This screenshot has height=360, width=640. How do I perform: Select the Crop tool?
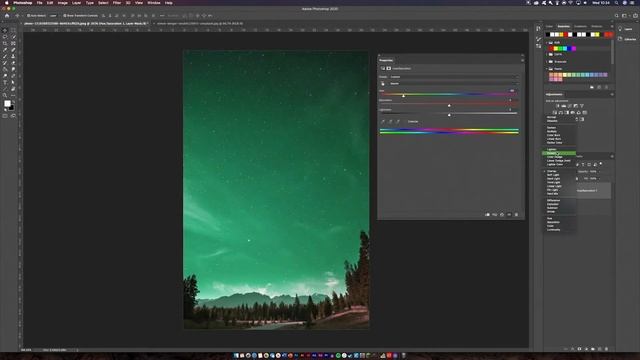pyautogui.click(x=5, y=43)
